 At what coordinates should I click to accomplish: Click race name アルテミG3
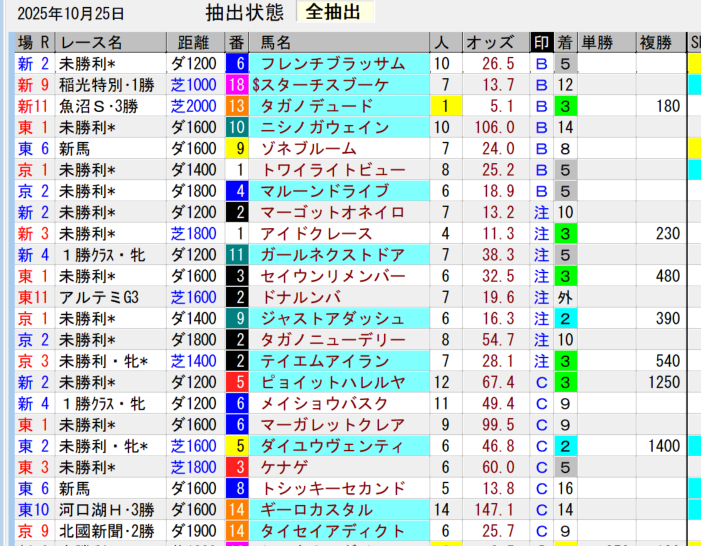click(x=99, y=297)
